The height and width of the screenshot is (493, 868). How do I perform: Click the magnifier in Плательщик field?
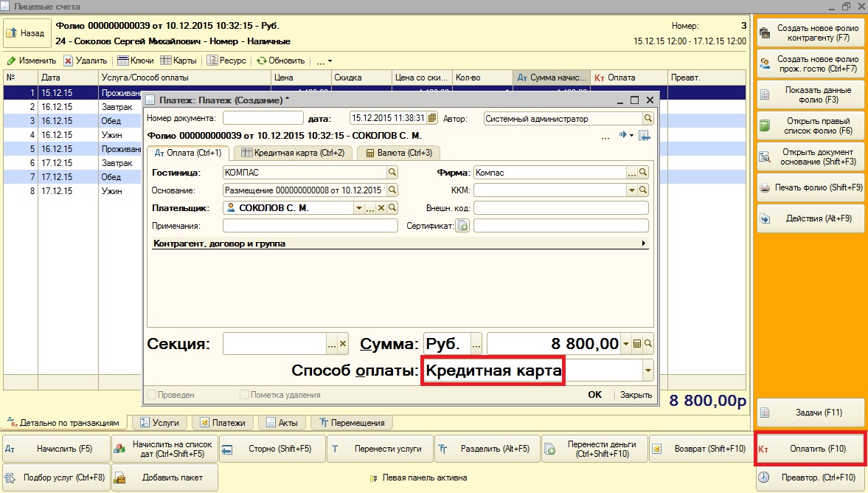pyautogui.click(x=392, y=207)
